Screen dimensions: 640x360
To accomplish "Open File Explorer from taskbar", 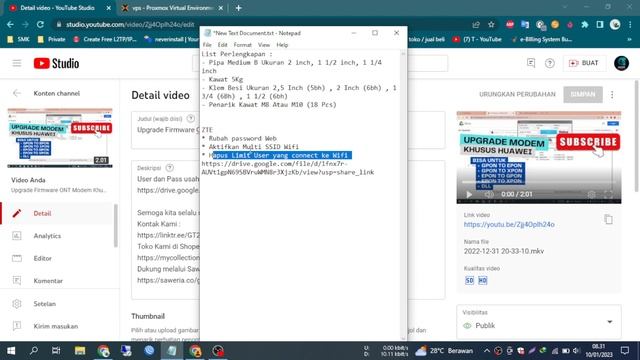I will [80, 351].
